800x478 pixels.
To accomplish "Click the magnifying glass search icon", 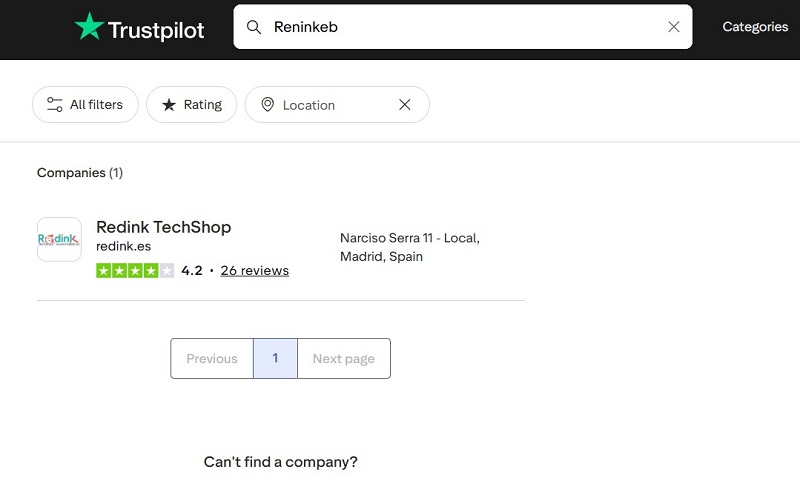I will (x=254, y=27).
